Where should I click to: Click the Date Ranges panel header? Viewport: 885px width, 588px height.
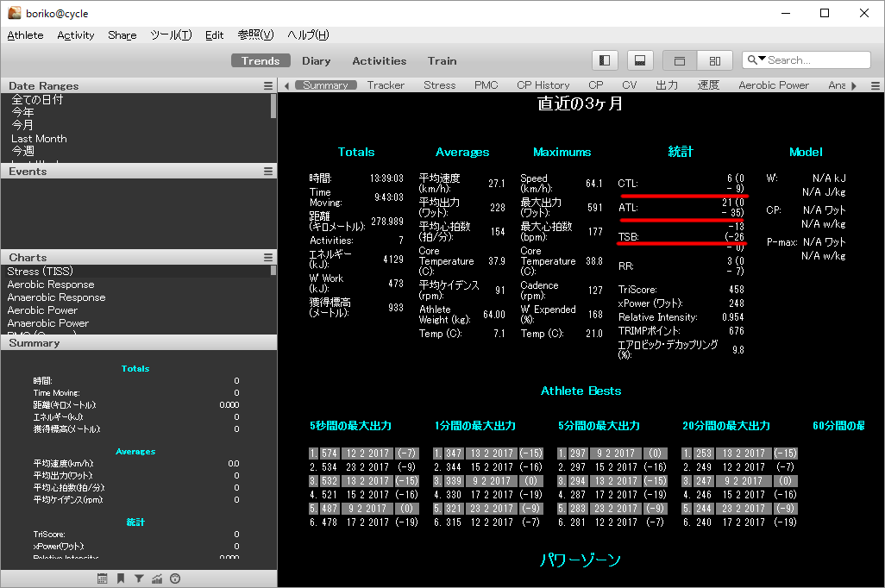[x=138, y=85]
